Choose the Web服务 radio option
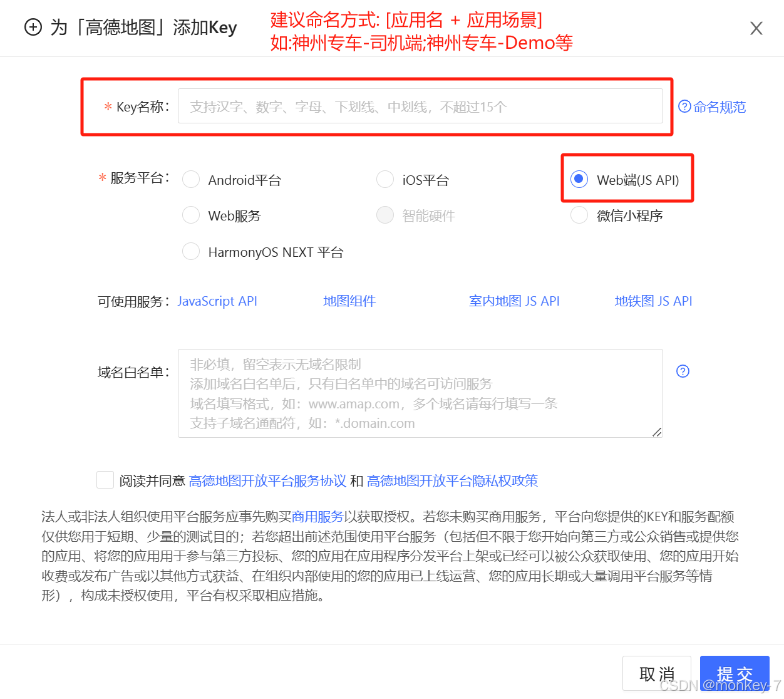The width and height of the screenshot is (784, 699). 191,215
